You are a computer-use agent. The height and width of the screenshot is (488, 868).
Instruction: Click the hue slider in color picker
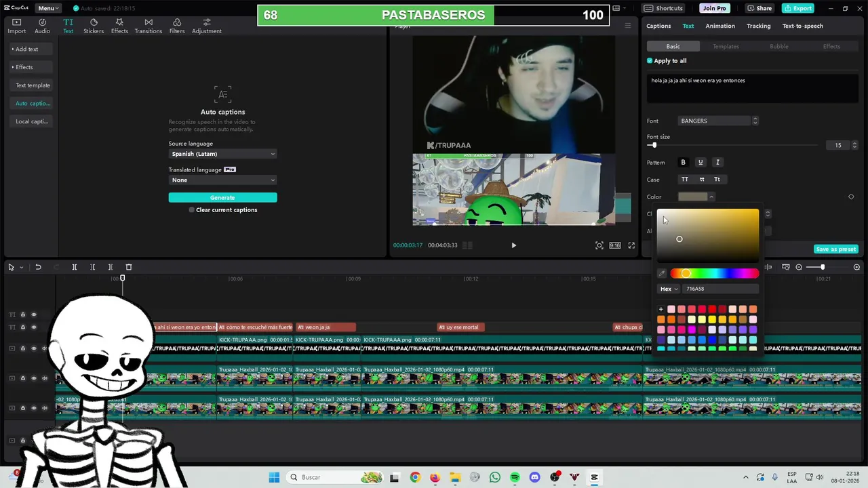(x=714, y=273)
